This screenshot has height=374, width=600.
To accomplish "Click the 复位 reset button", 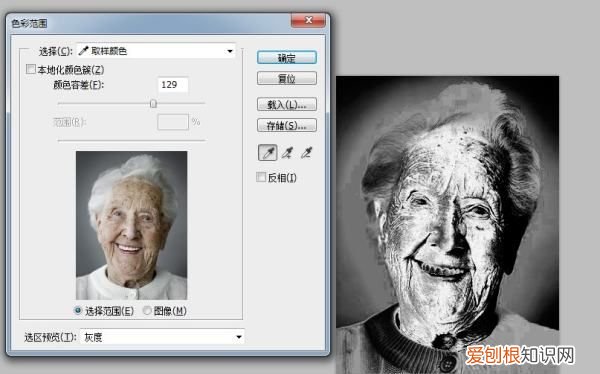I will 287,78.
